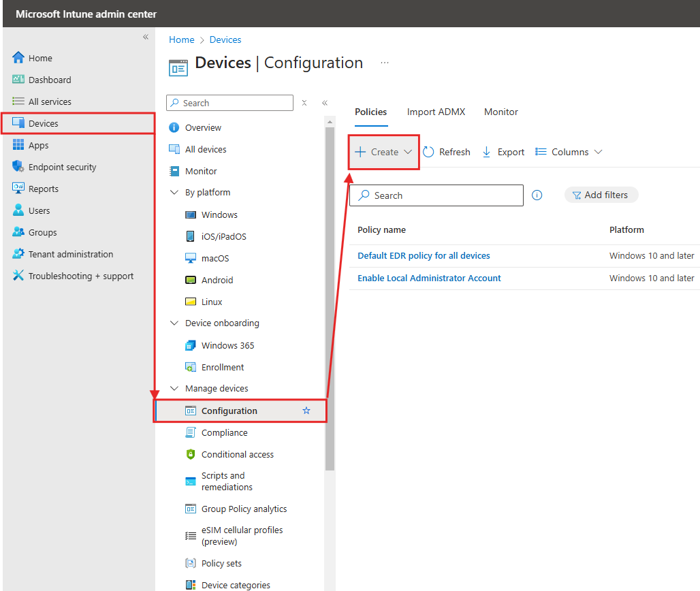Click the policy Search field
Image resolution: width=700 pixels, height=591 pixels.
pyautogui.click(x=436, y=195)
